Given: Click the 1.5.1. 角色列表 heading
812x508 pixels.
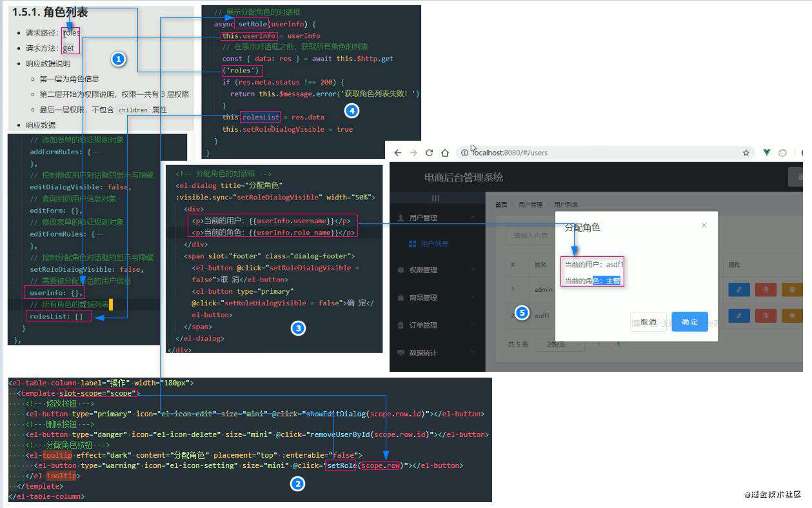Looking at the screenshot, I should 50,12.
